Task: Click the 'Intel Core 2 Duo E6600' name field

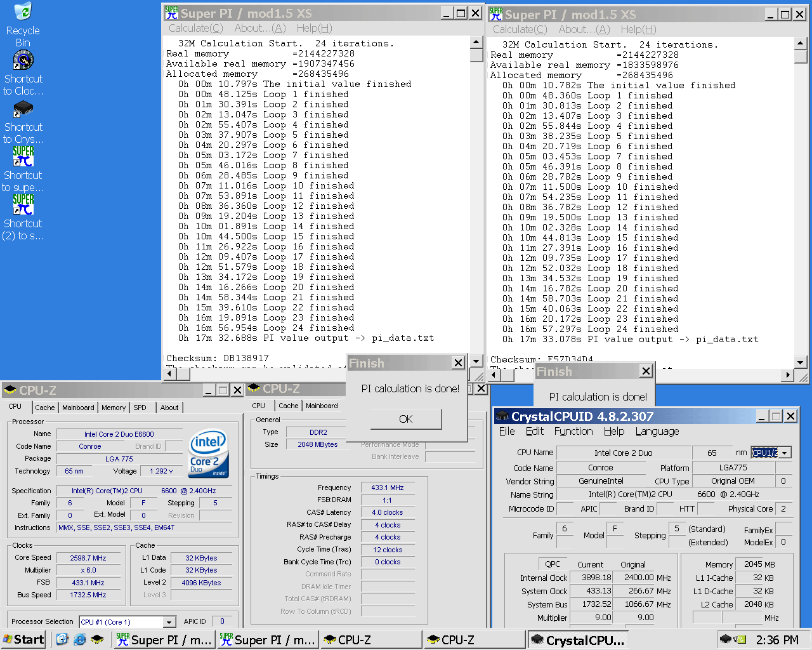Action: [x=119, y=434]
